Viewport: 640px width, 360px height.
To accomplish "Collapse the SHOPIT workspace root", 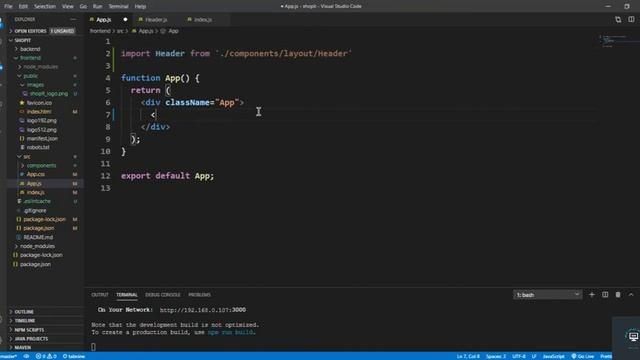I will click(45, 40).
